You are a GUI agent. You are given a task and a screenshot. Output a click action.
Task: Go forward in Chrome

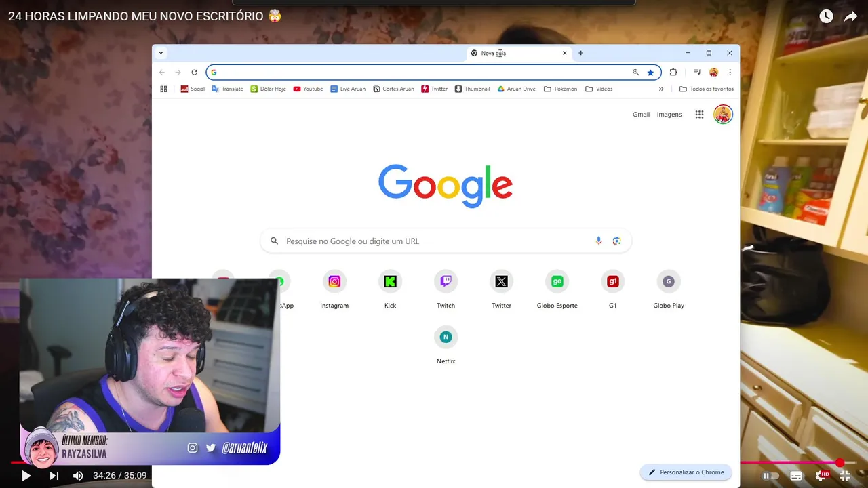click(178, 72)
